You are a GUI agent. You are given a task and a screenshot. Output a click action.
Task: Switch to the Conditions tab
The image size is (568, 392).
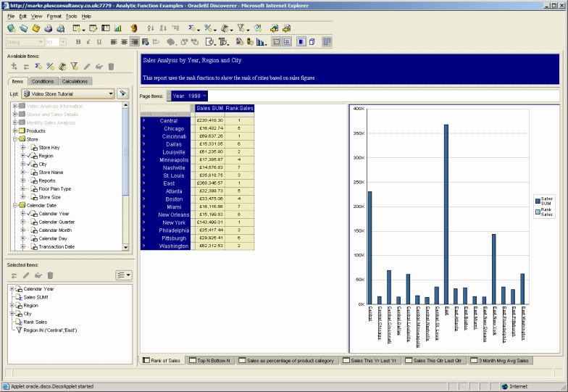click(43, 82)
